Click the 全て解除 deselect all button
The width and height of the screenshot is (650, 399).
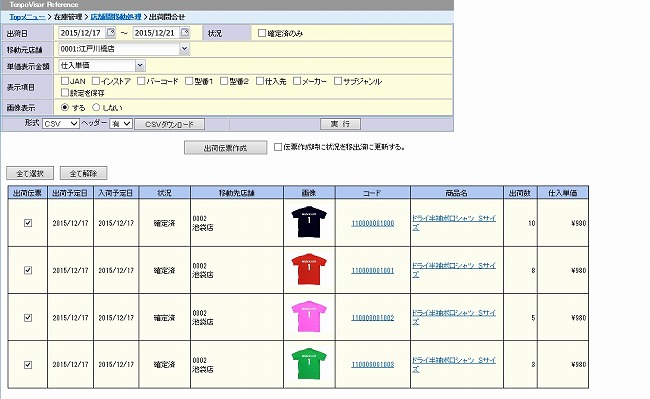click(83, 173)
